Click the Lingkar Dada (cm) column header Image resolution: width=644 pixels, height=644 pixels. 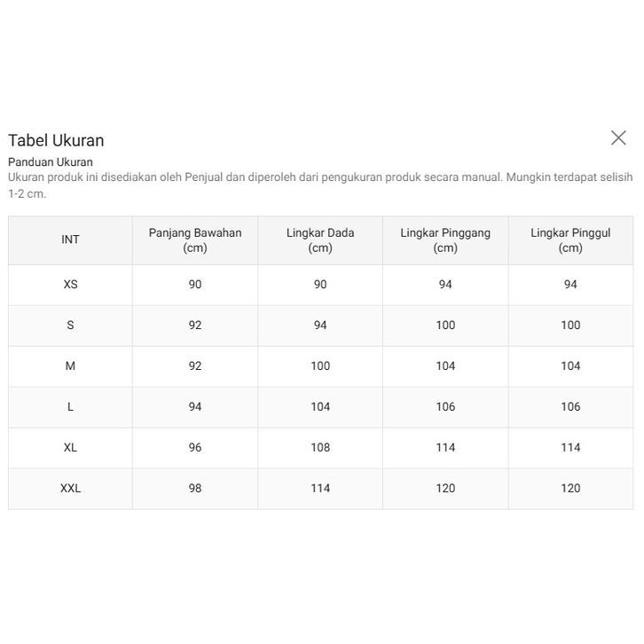pos(320,240)
